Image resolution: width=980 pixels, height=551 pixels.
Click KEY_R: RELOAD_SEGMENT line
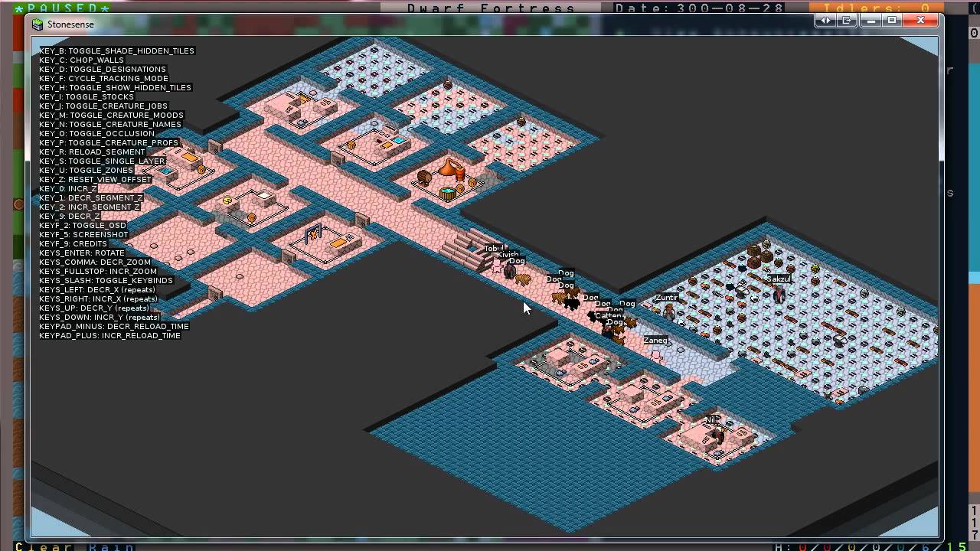(92, 152)
